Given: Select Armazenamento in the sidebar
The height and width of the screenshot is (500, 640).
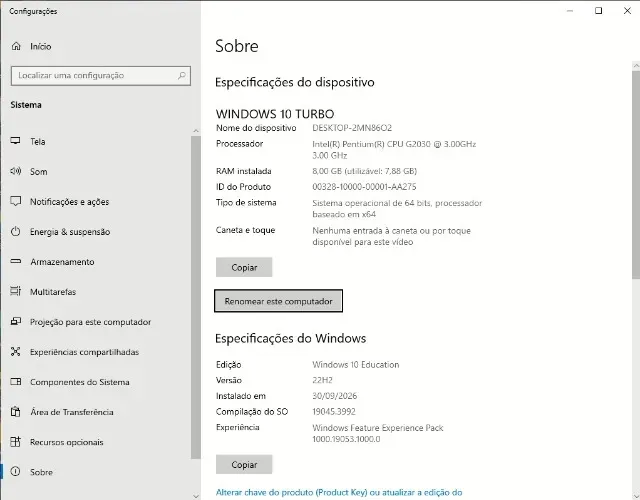Looking at the screenshot, I should [96, 262].
